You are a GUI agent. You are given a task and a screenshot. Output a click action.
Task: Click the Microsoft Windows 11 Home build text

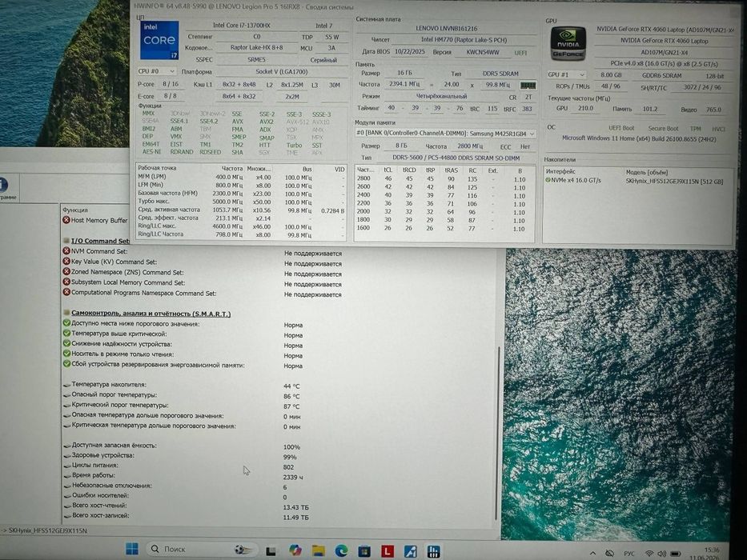point(639,138)
